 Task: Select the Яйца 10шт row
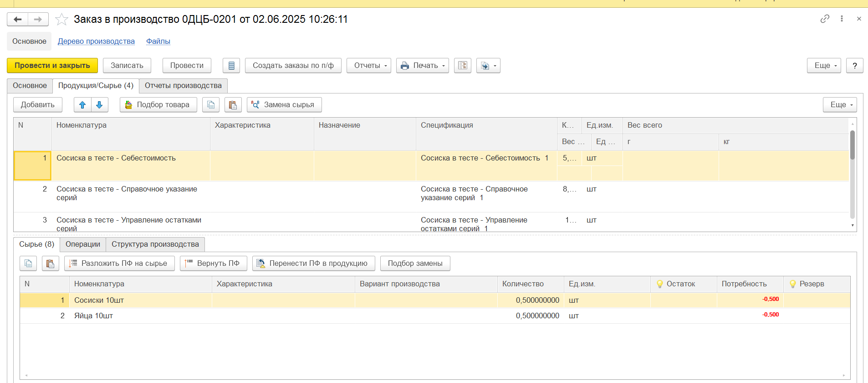93,316
